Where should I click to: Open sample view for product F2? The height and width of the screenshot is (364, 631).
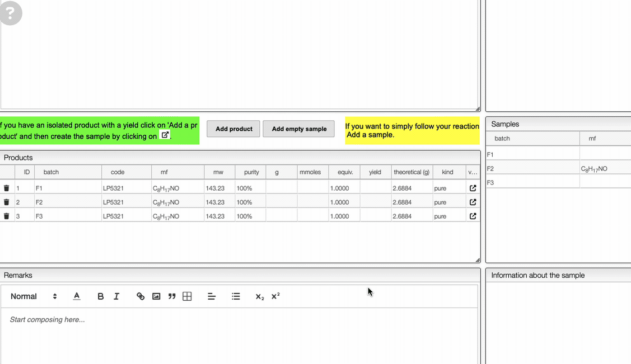click(x=473, y=202)
